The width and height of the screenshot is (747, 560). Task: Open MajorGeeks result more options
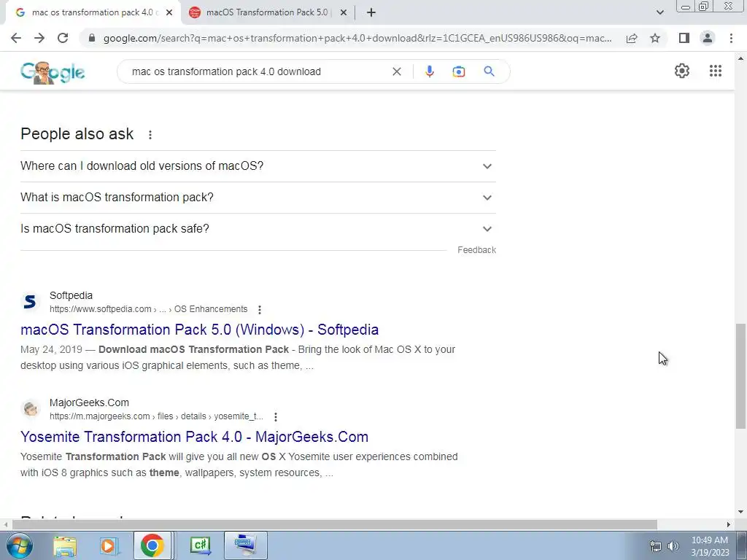275,416
